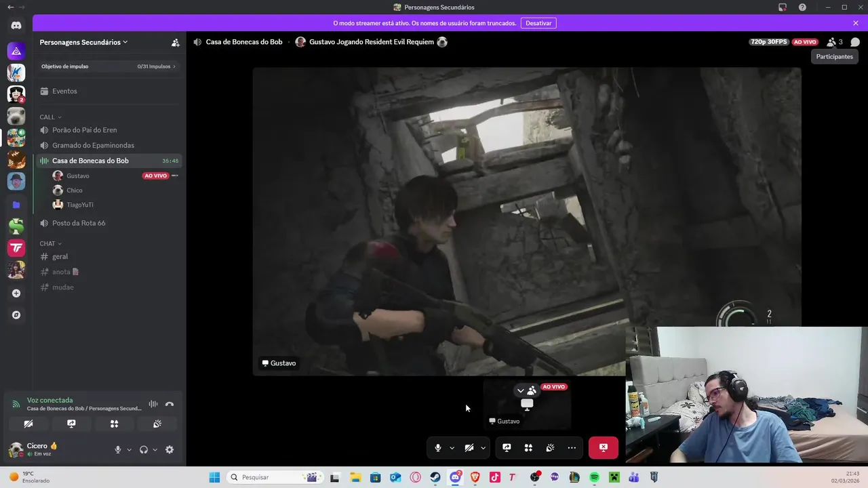Open soundboard from the voice panel
This screenshot has height=488, width=868.
(157, 424)
